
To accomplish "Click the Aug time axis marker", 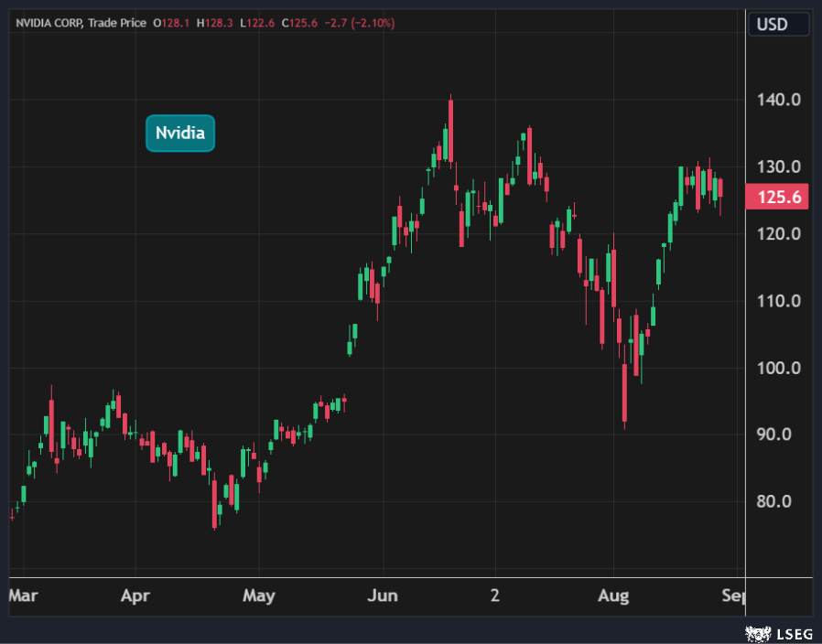I will tap(613, 596).
